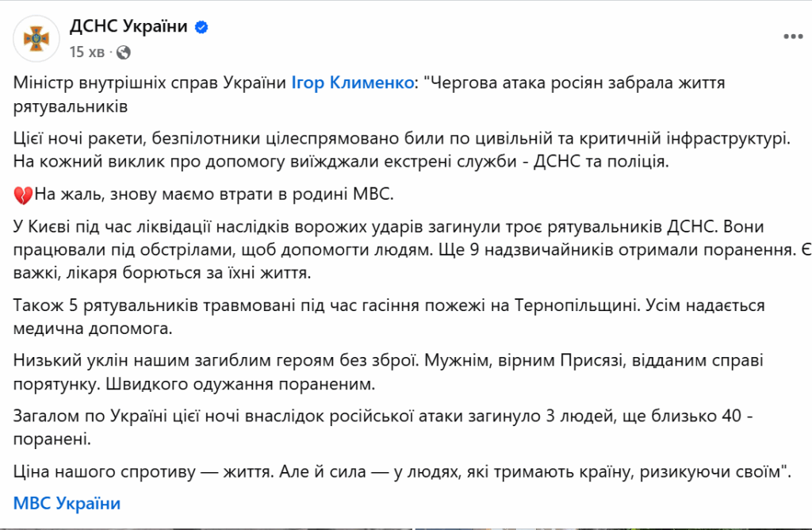Open the '15 хв' post timestamp
Screen dimensions: 812x530
coord(87,52)
